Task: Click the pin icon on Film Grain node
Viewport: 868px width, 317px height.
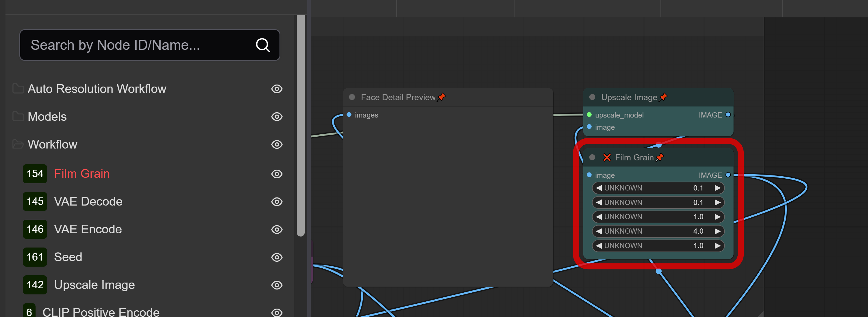Action: click(x=659, y=157)
